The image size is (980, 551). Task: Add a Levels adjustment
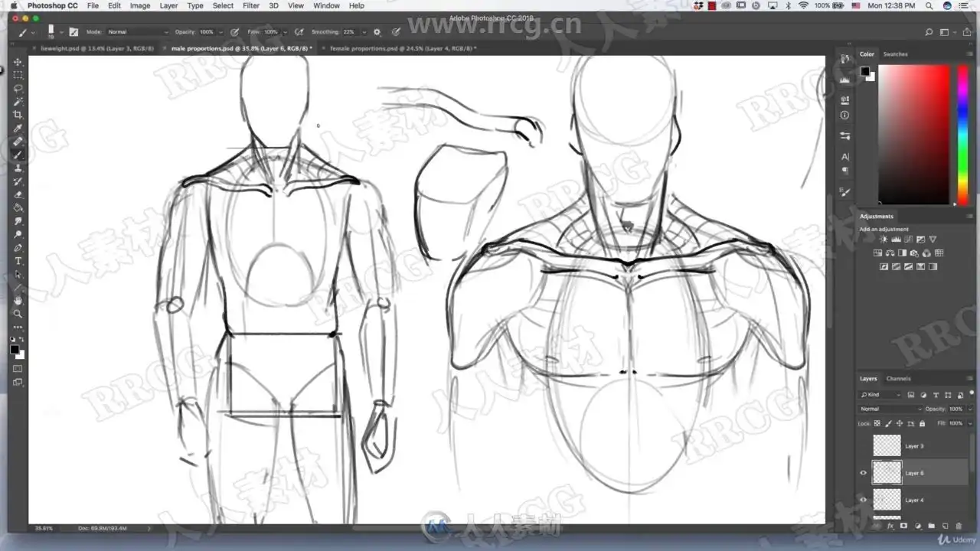(x=896, y=240)
